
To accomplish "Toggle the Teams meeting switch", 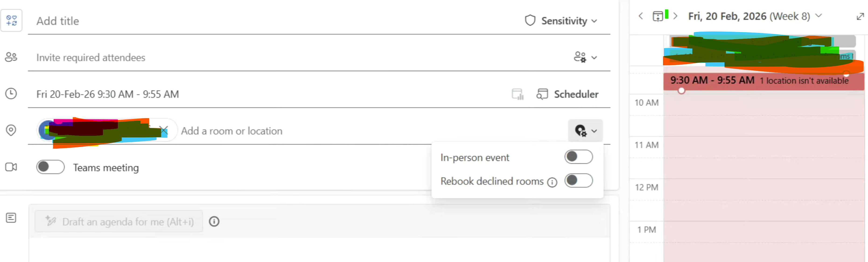I will click(x=51, y=167).
